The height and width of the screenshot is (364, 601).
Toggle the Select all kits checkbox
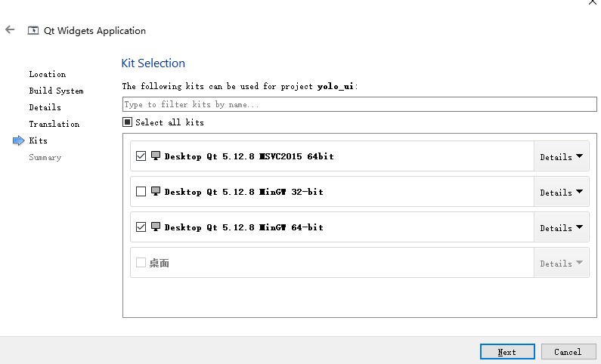[x=128, y=122]
